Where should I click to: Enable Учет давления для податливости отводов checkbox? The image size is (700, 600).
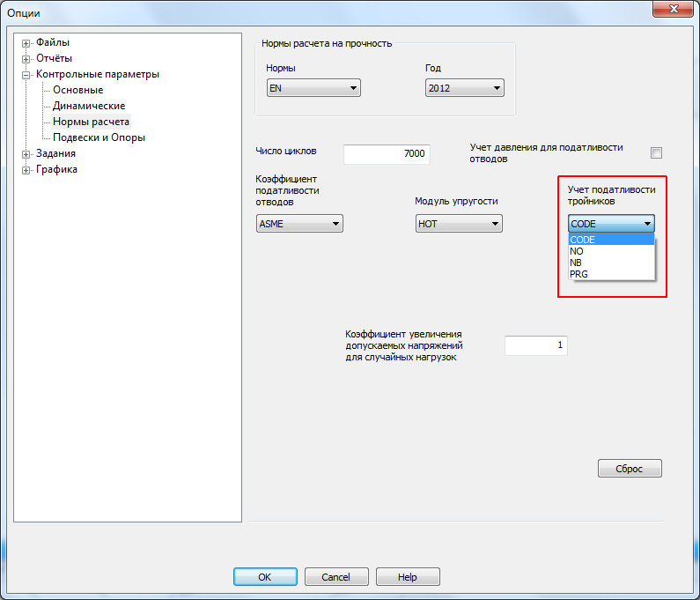tap(656, 152)
